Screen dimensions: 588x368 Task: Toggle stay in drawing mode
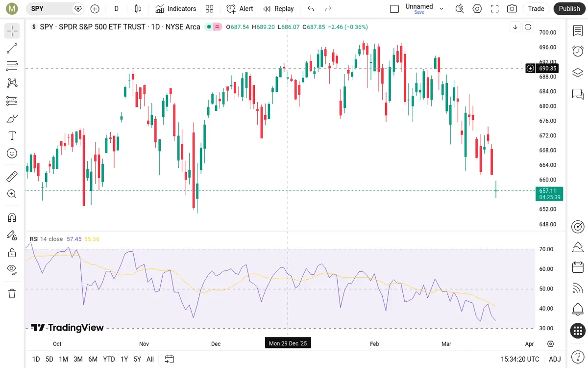[x=12, y=235]
